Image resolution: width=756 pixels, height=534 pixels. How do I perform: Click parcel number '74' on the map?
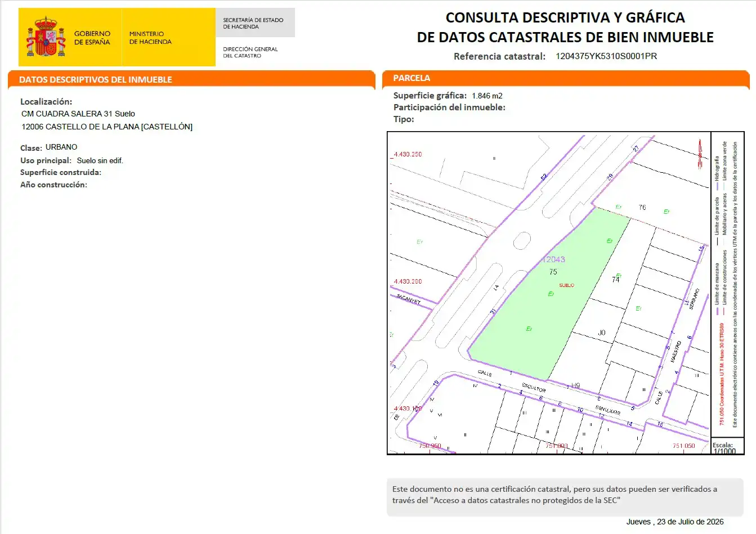616,280
